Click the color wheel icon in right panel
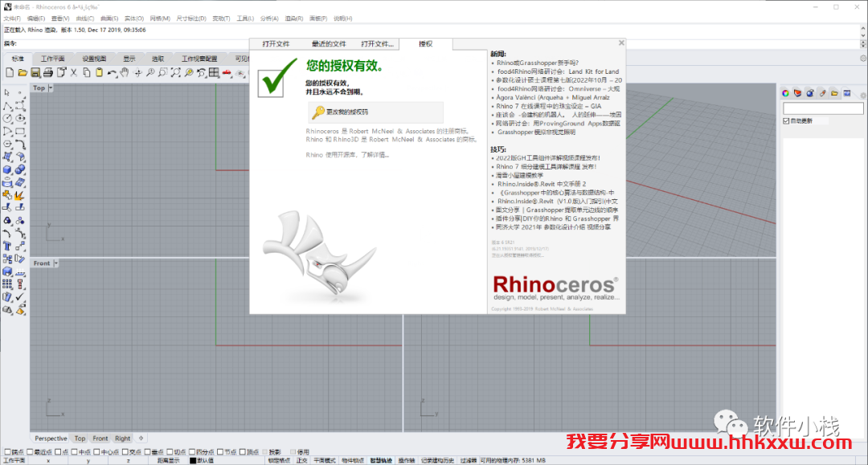Screen dimensions: 868x465 tap(785, 93)
